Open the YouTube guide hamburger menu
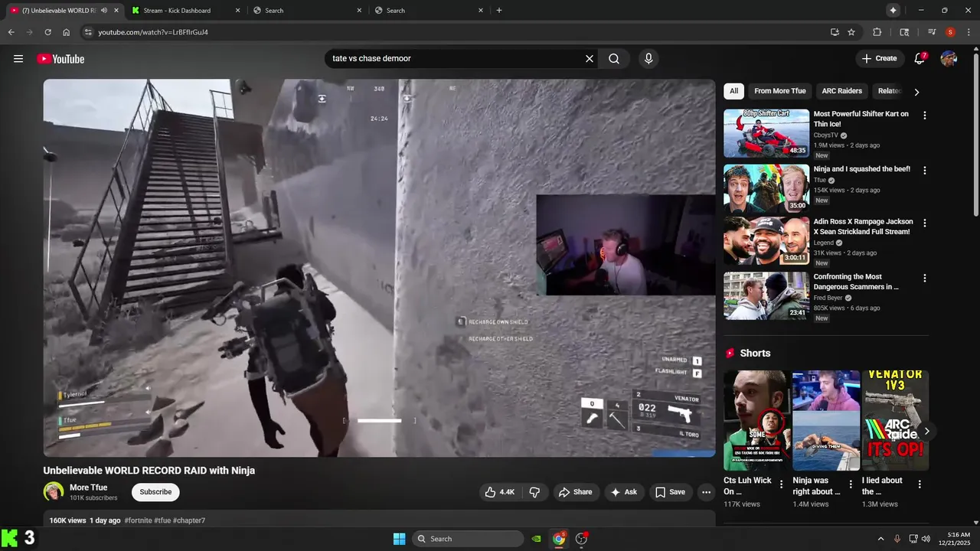Viewport: 980px width, 551px height. (x=18, y=59)
